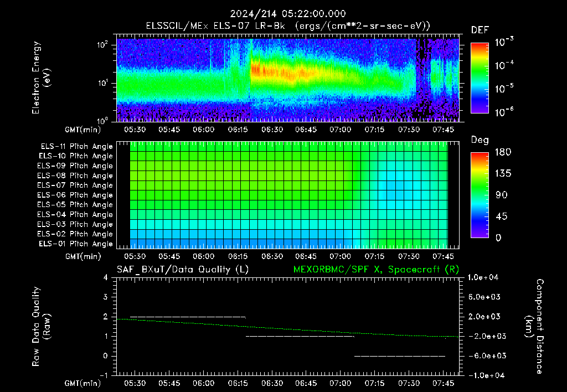Click the ELS-11 Pitch Angle row label
This screenshot has width=567, height=392.
76,147
